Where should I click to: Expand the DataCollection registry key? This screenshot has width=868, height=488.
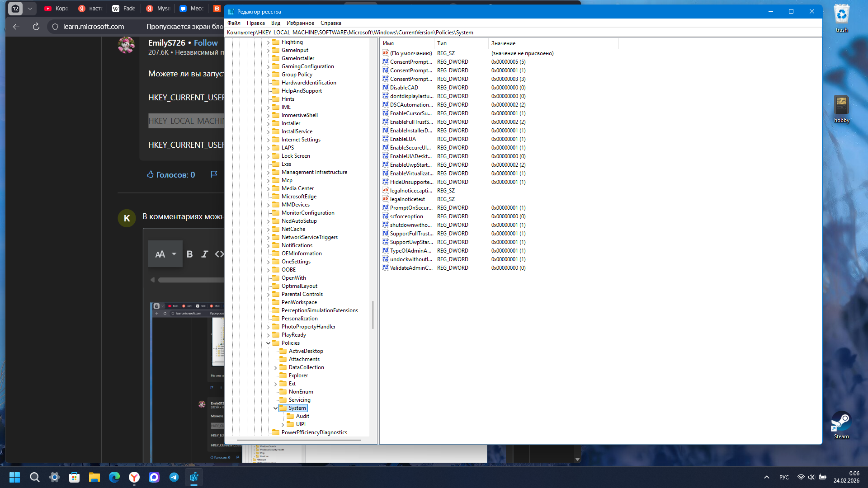(x=275, y=367)
